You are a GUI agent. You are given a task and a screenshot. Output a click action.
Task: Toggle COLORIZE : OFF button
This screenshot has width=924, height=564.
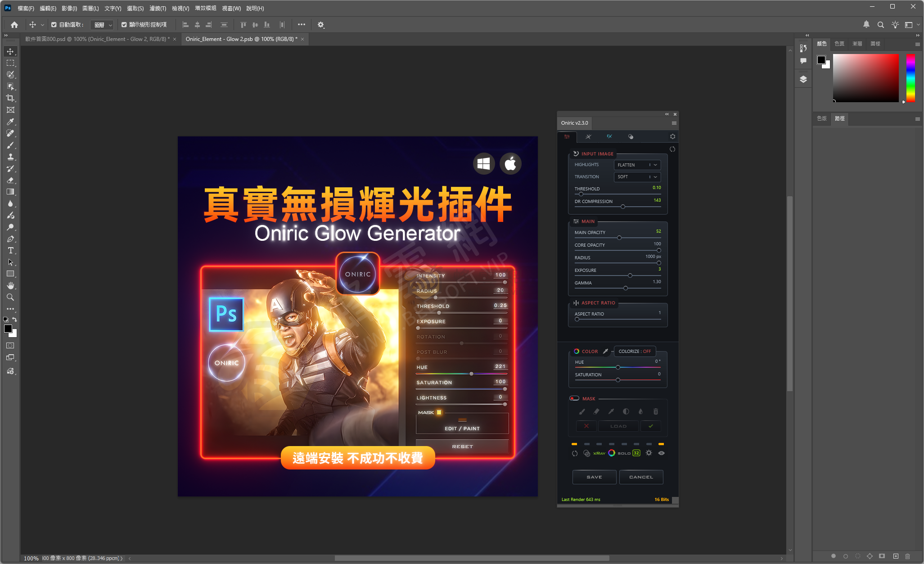[635, 351]
